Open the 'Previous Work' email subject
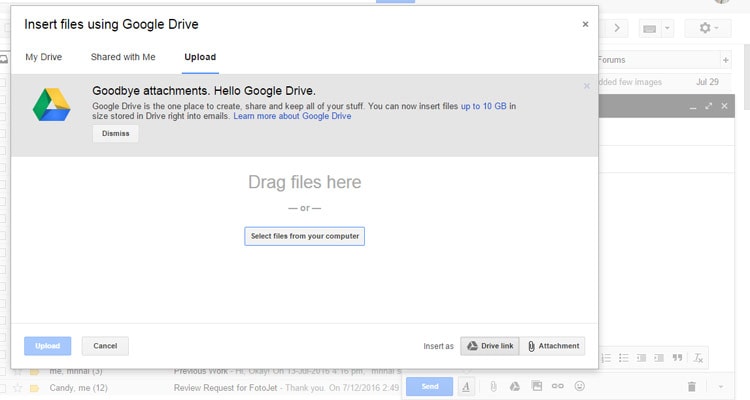 [x=201, y=371]
